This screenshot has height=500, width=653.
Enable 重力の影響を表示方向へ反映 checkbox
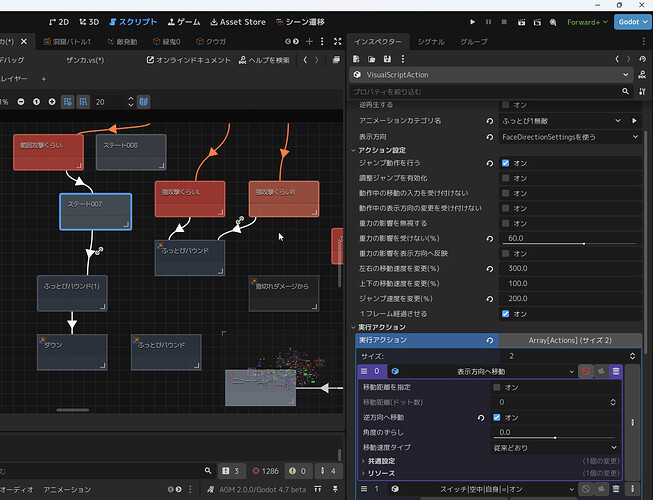pyautogui.click(x=505, y=254)
